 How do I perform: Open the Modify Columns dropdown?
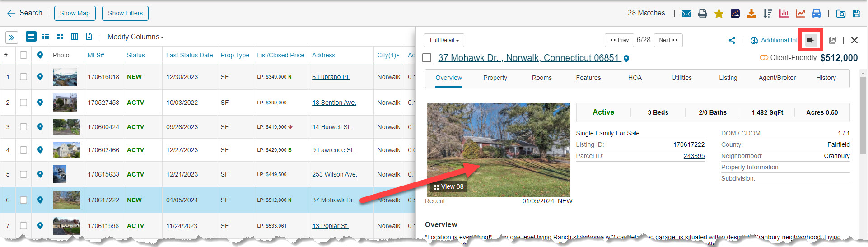click(135, 37)
